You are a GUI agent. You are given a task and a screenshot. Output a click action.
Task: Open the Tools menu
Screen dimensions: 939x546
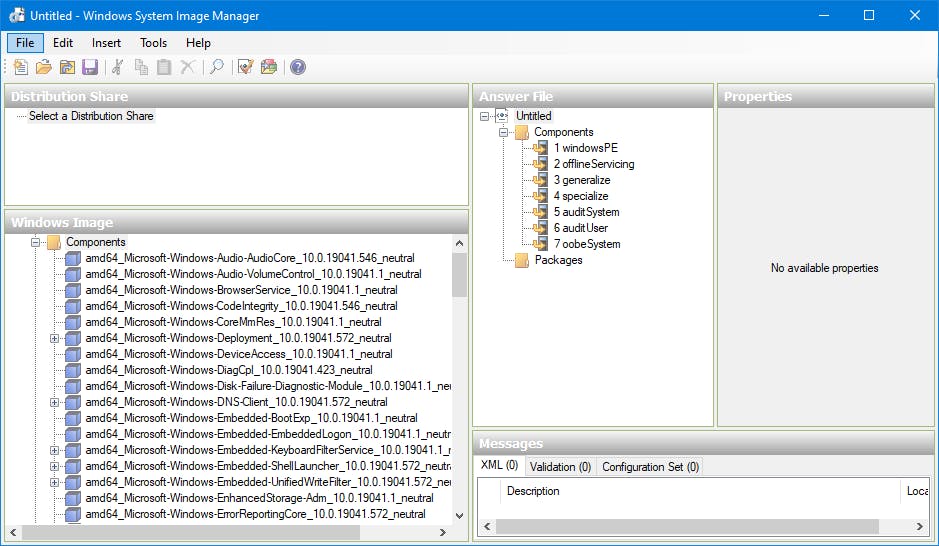tap(153, 43)
